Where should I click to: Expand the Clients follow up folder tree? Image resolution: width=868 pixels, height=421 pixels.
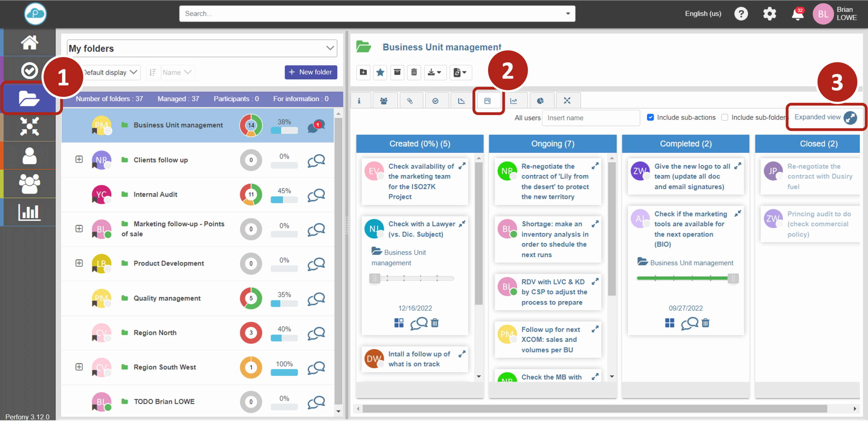click(79, 159)
